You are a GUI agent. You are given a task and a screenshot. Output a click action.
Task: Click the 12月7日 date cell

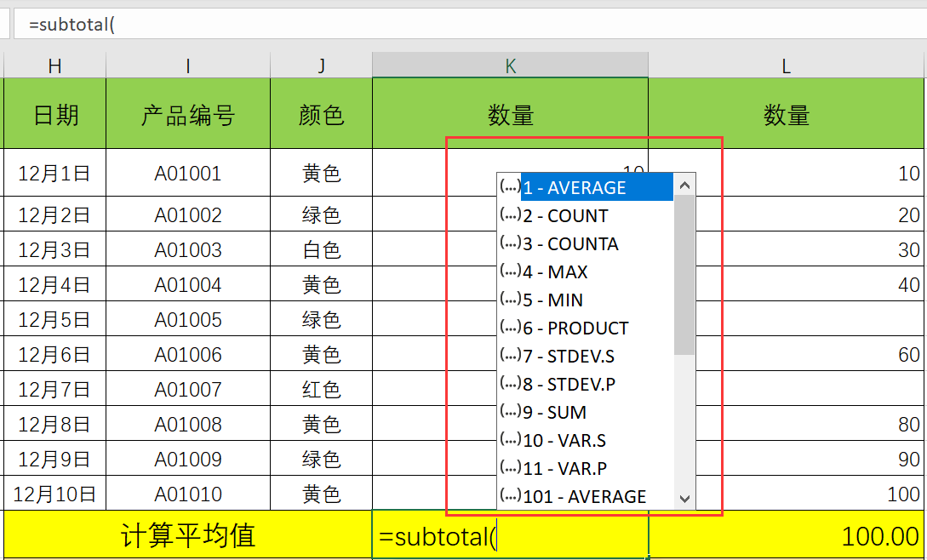coord(55,389)
